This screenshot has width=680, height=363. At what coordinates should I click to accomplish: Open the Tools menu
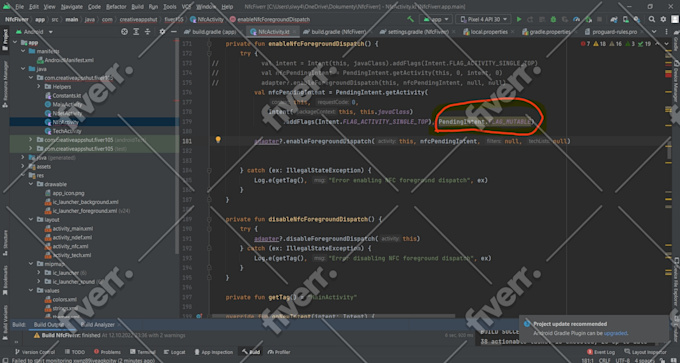(170, 7)
